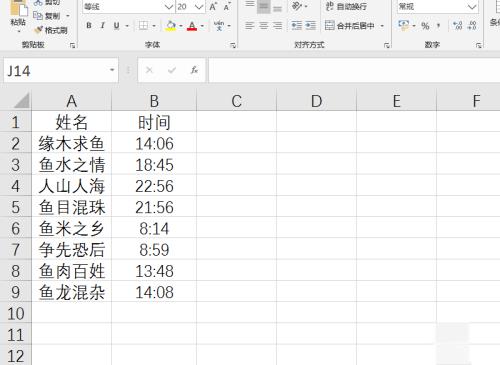Click the Insert Function fx icon

[x=194, y=70]
